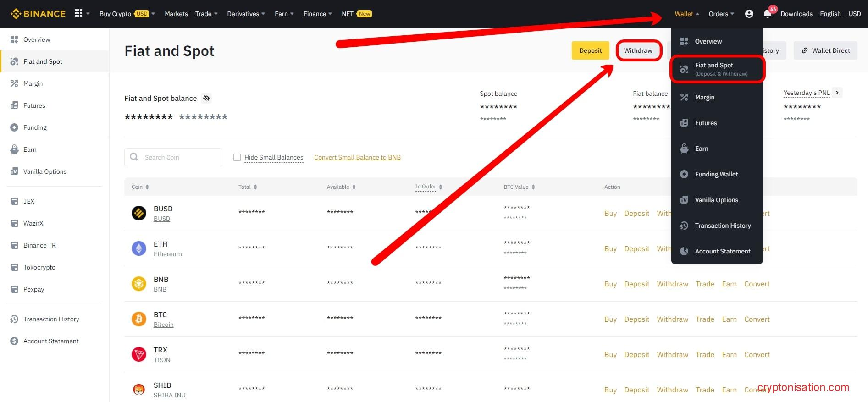
Task: Toggle balance visibility eye icon
Action: 206,98
